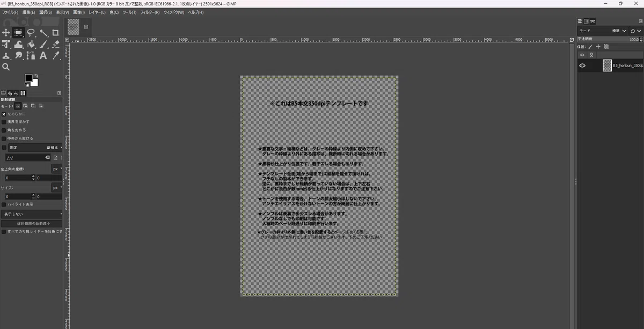Enable すべての可視レイヤーを対象 checkbox
Viewport: 644px width, 329px height.
click(4, 231)
